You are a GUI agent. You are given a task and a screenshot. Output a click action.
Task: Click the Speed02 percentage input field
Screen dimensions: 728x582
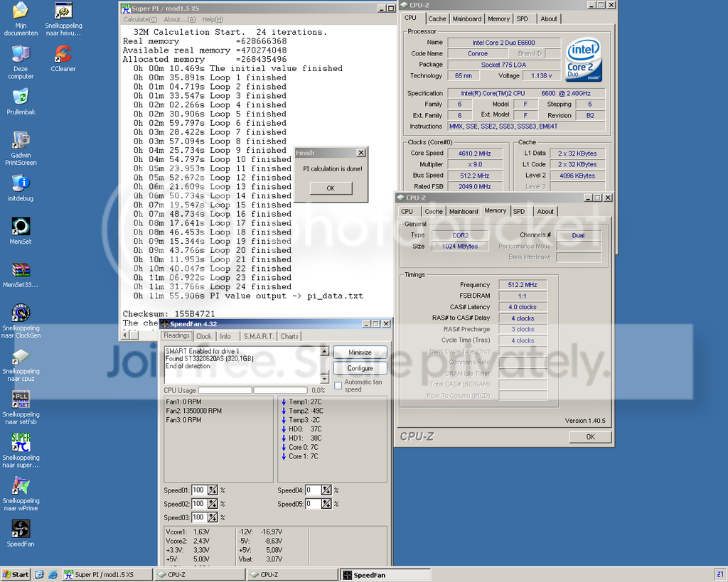[198, 504]
